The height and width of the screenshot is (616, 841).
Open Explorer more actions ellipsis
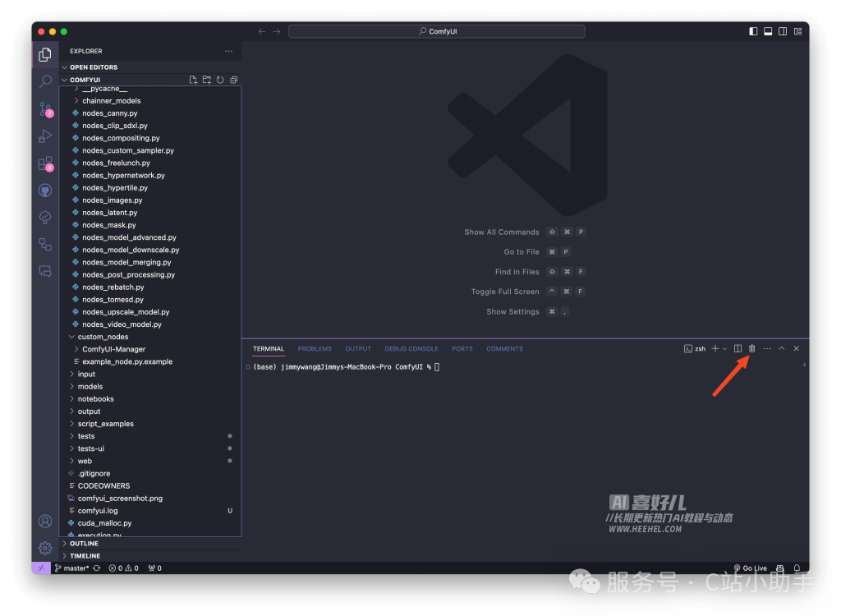click(228, 51)
